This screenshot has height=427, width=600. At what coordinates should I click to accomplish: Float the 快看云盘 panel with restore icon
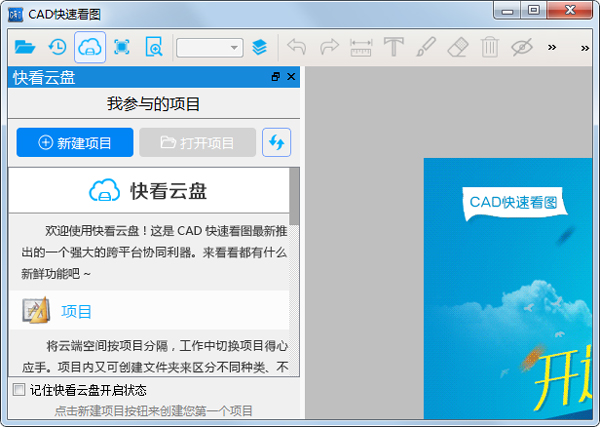coord(276,77)
